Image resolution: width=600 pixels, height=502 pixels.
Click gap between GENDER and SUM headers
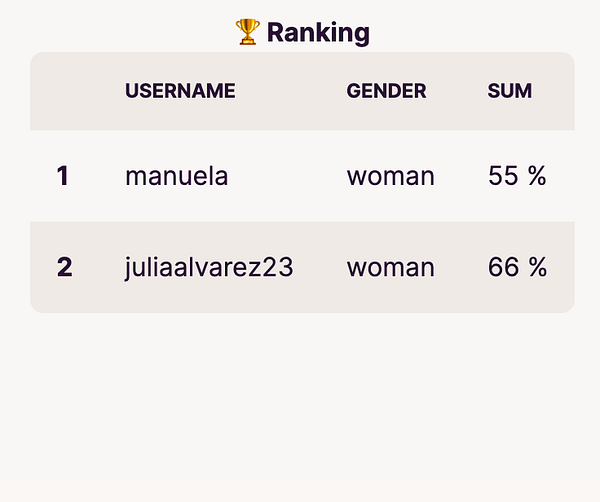(x=457, y=91)
